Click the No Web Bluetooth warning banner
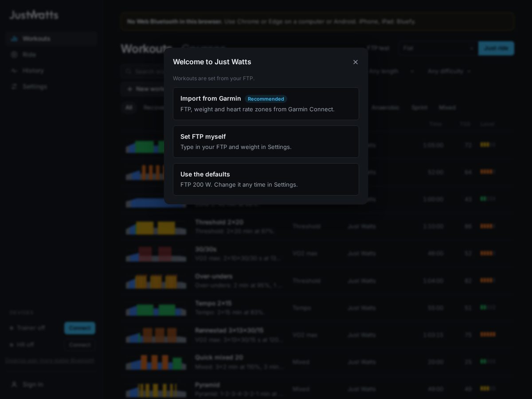532x399 pixels. click(x=317, y=21)
